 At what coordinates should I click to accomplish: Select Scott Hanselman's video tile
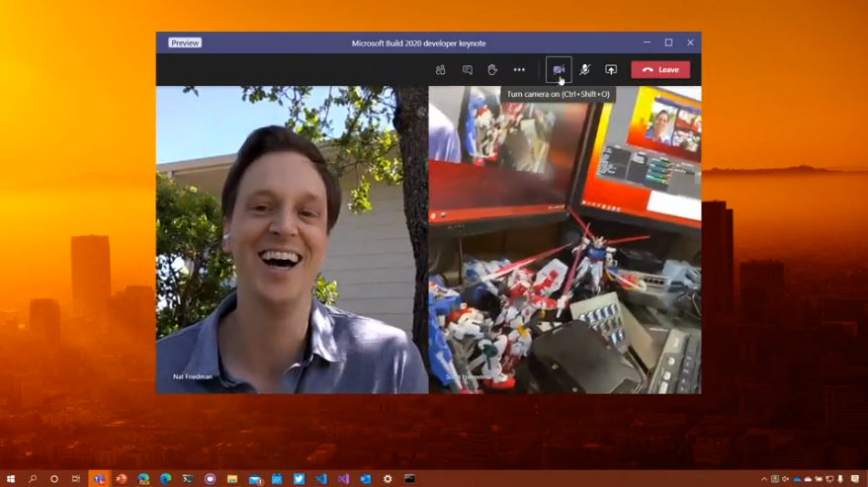click(x=565, y=240)
